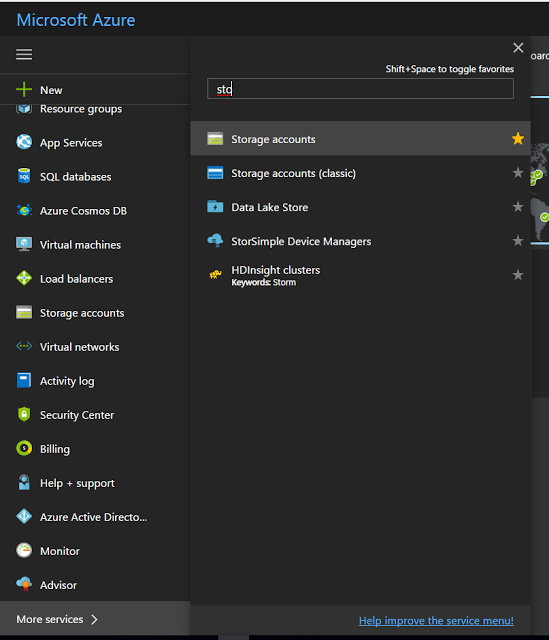Favorite StorSimple Device Managers with star
This screenshot has width=549, height=640.
click(x=518, y=240)
